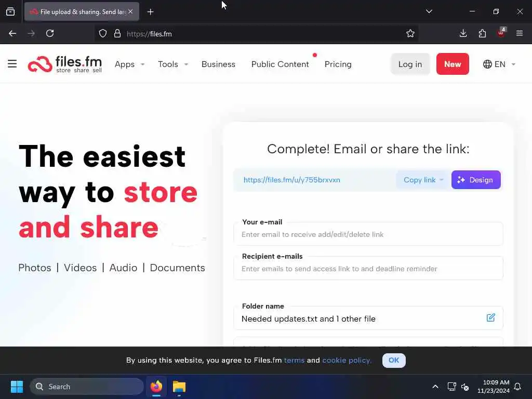Open the uBlock Origin extension icon
This screenshot has height=399, width=532.
[x=501, y=33]
